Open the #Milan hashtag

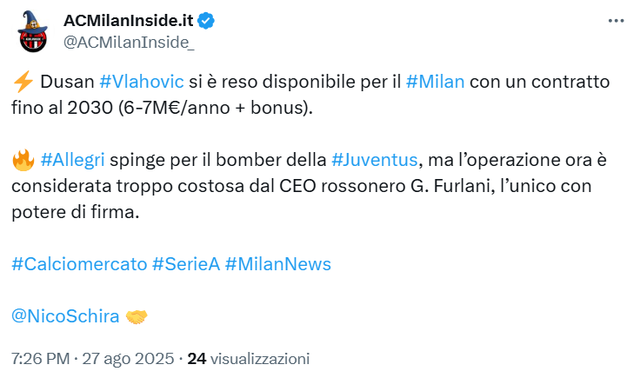point(435,82)
